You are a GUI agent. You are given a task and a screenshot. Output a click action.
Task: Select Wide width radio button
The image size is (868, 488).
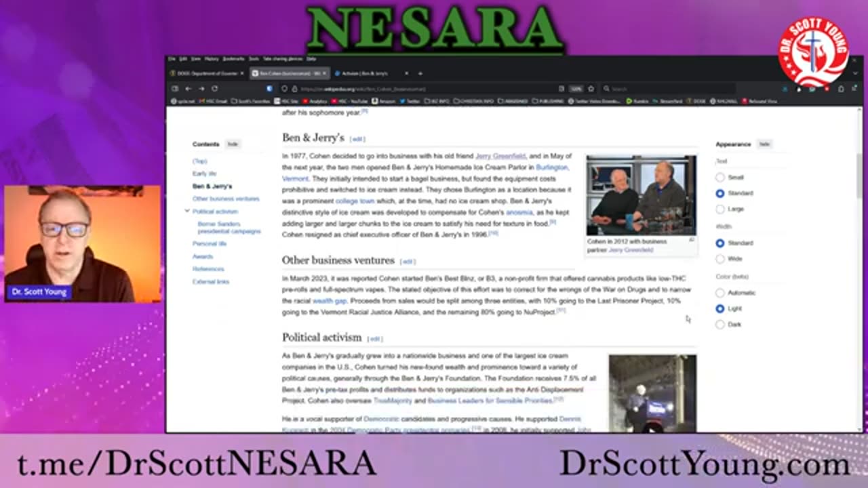(x=720, y=259)
